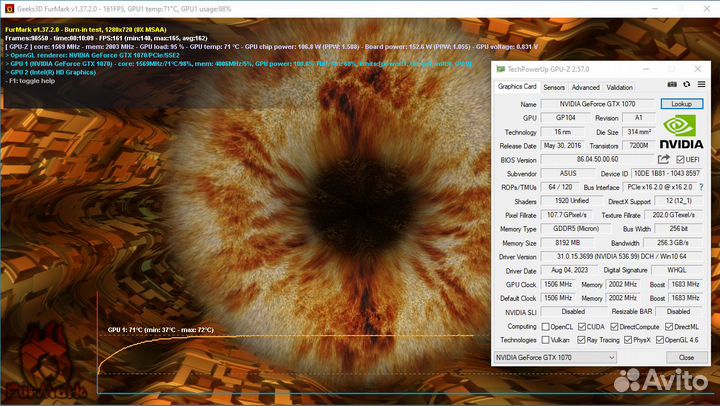The height and width of the screenshot is (406, 720).
Task: Click the ROPs/TMUs value 64 / 120
Action: coord(560,187)
